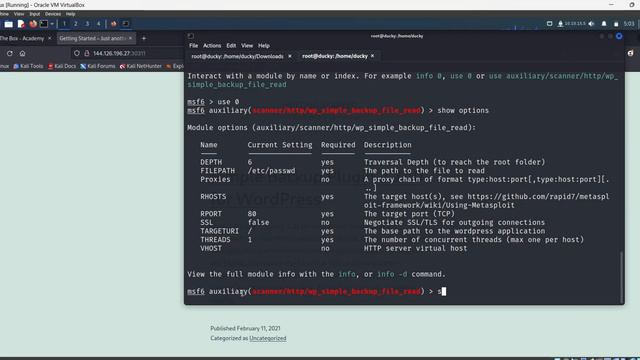Viewport: 640px width, 360px height.
Task: Click the display icon in system tray
Action: [x=549, y=24]
